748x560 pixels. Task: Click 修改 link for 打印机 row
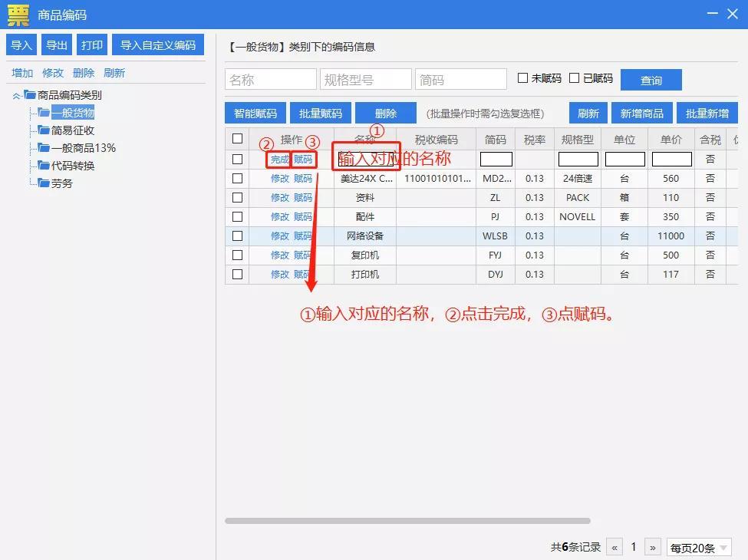[x=279, y=275]
